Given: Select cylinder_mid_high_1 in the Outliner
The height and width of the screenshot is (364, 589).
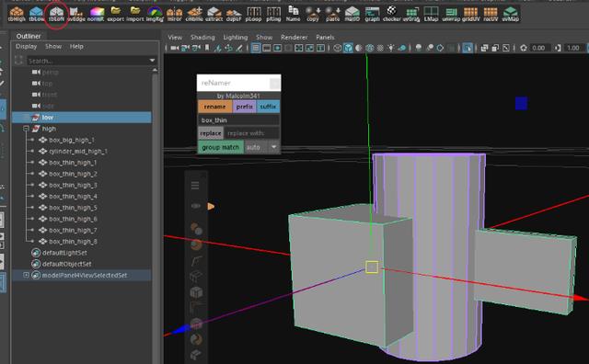Looking at the screenshot, I should [78, 152].
